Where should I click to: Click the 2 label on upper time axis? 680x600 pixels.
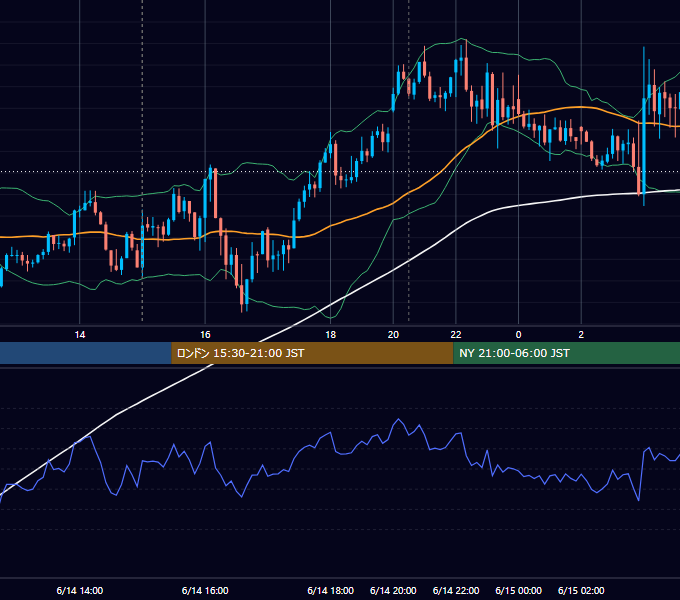581,335
